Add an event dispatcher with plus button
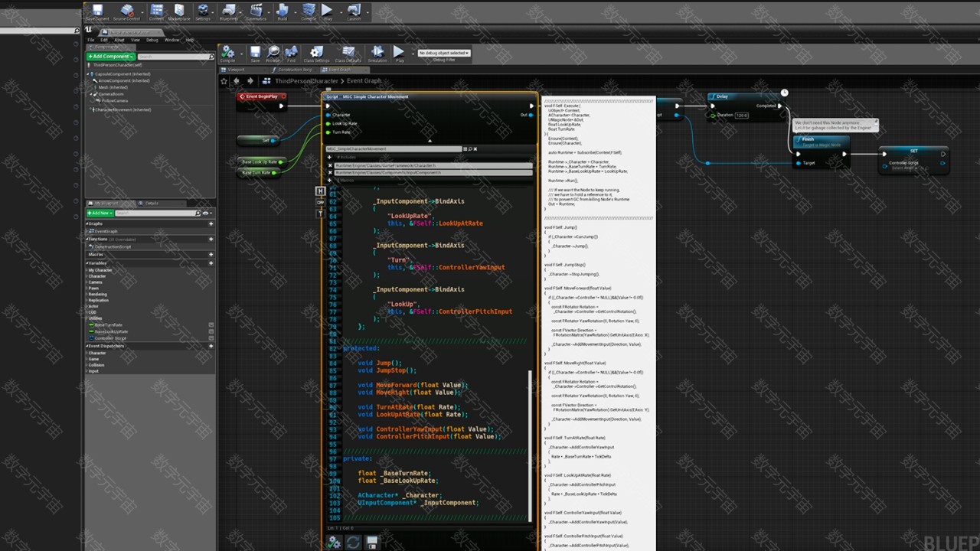 [211, 346]
